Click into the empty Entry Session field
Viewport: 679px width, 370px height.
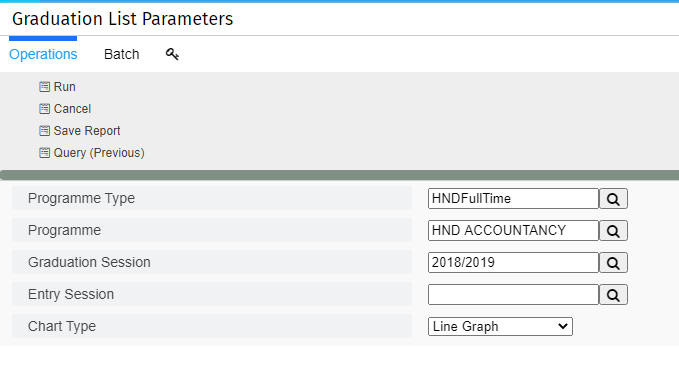point(513,295)
